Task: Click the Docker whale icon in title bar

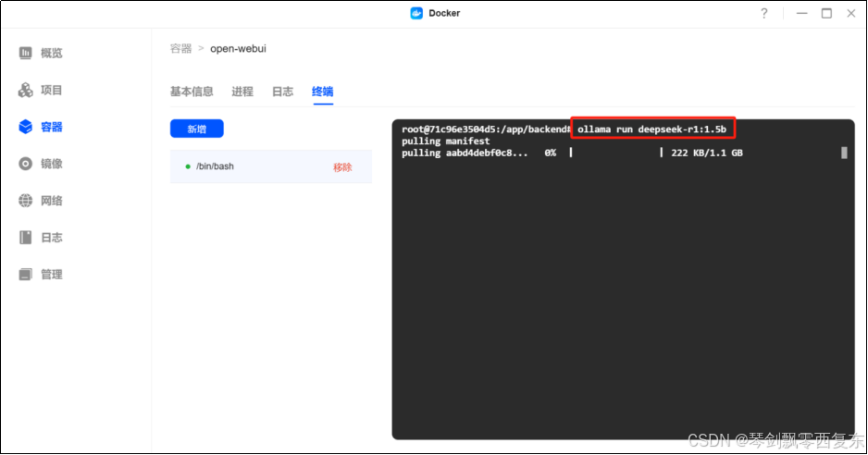Action: click(416, 13)
